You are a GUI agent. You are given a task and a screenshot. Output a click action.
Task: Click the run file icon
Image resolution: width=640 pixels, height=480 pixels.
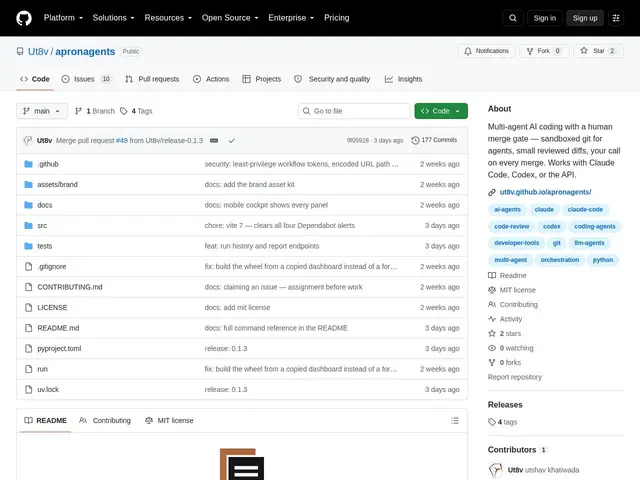pos(28,369)
